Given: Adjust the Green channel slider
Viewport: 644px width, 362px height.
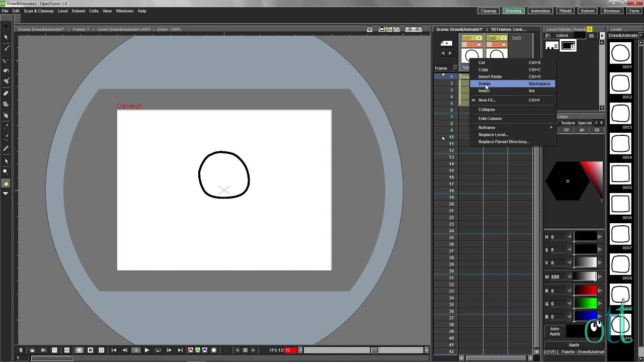Looking at the screenshot, I should point(586,304).
